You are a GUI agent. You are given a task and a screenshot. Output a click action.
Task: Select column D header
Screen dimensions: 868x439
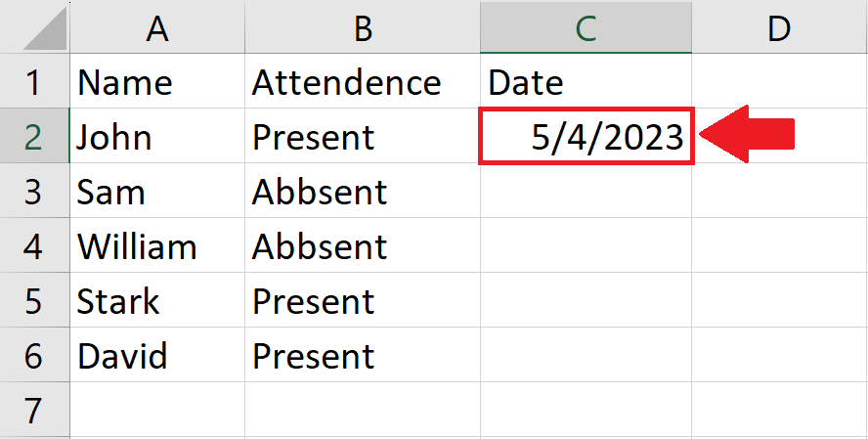[x=779, y=27]
